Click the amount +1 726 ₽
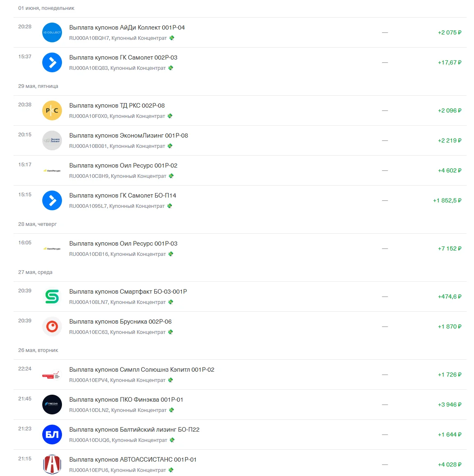This screenshot has width=474, height=476. (x=449, y=375)
